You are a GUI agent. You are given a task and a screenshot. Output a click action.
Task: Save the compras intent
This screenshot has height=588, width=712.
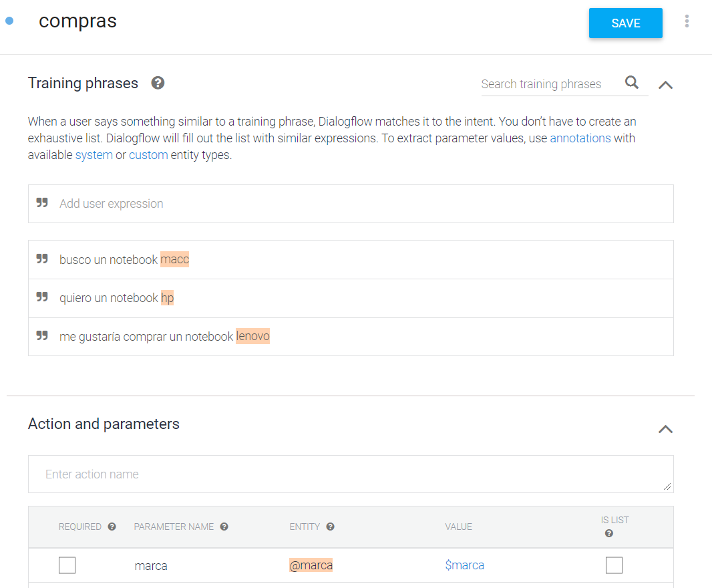(x=625, y=23)
